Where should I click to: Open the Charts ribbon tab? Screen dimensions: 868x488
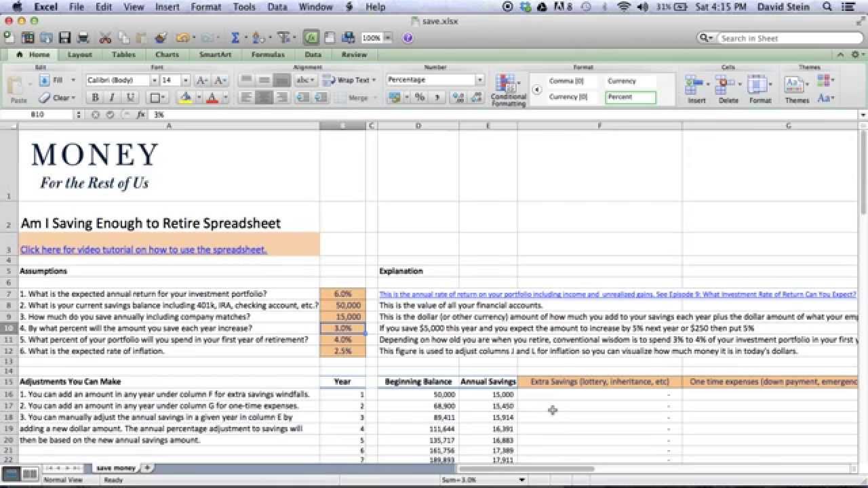tap(167, 54)
